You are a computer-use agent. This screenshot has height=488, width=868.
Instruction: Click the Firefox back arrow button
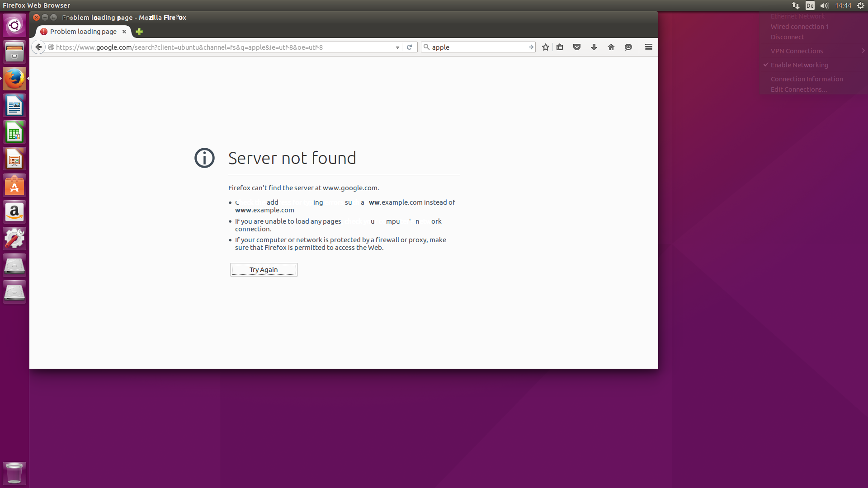tap(38, 47)
